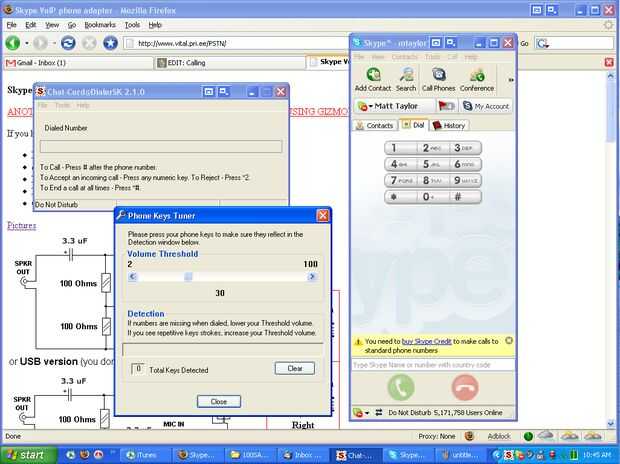Open Back button history dropdown arrow
Screen dimensions: 620x464
point(26,43)
